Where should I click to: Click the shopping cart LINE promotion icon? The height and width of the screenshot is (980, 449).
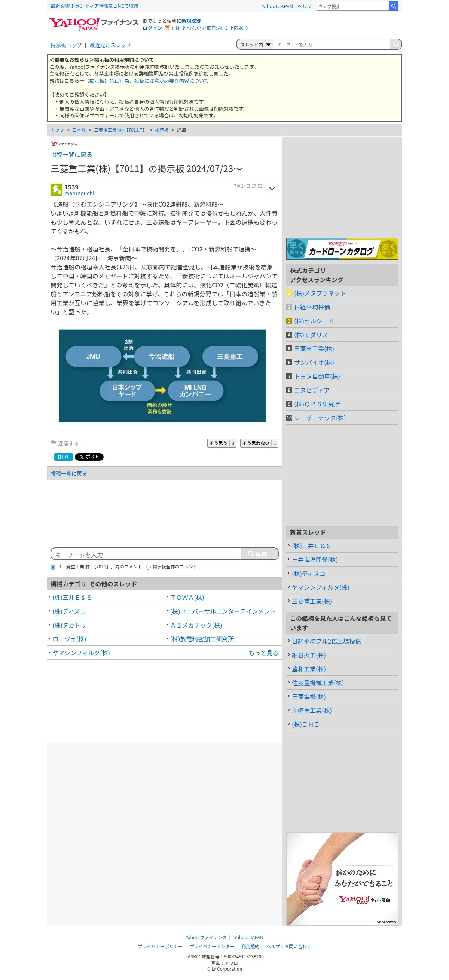[167, 28]
